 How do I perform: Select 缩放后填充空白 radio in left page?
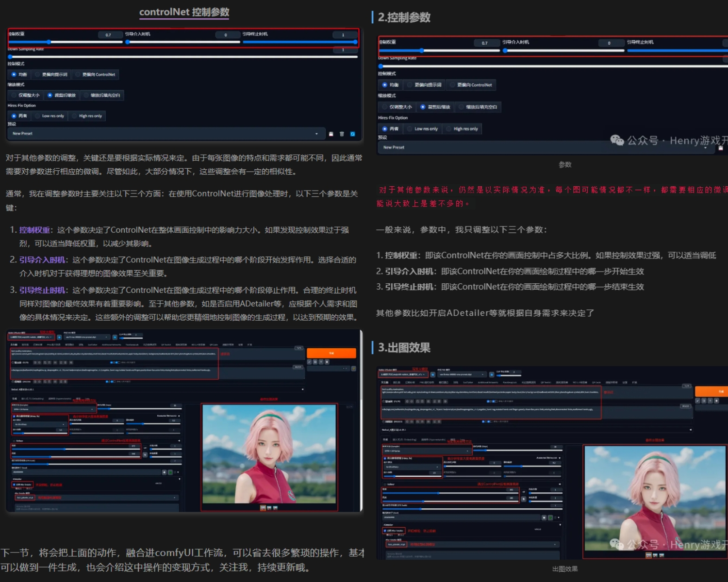102,96
